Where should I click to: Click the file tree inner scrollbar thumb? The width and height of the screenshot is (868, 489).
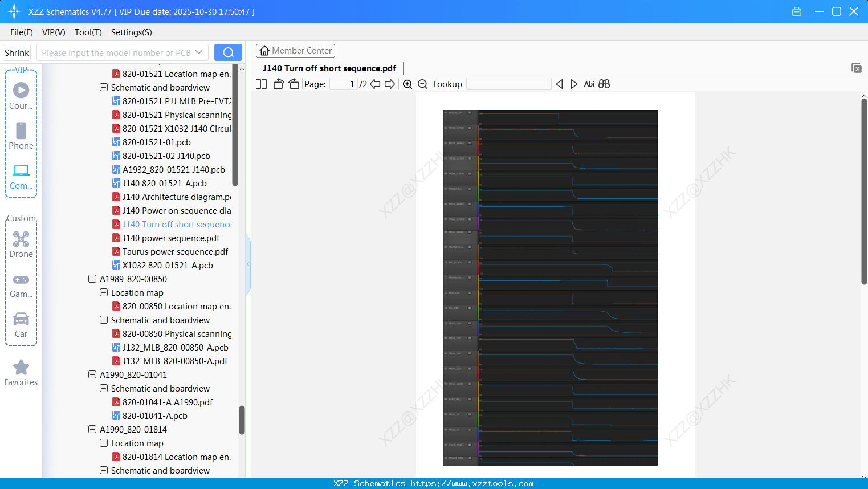235,125
